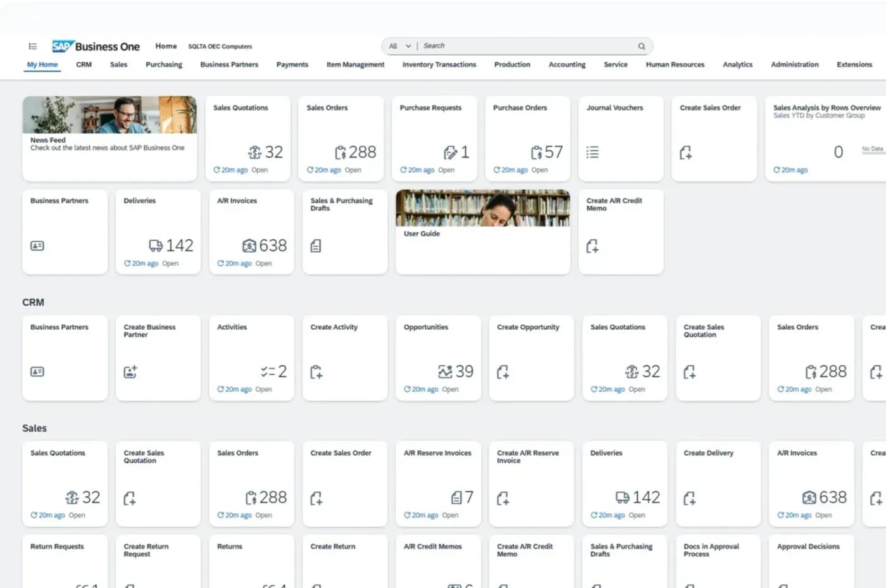Viewport: 886px width, 588px height.
Task: Open the User Guide tile
Action: click(x=483, y=232)
